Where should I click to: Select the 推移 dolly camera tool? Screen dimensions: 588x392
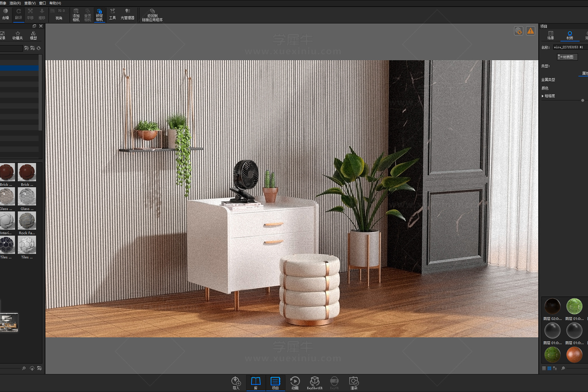42,14
